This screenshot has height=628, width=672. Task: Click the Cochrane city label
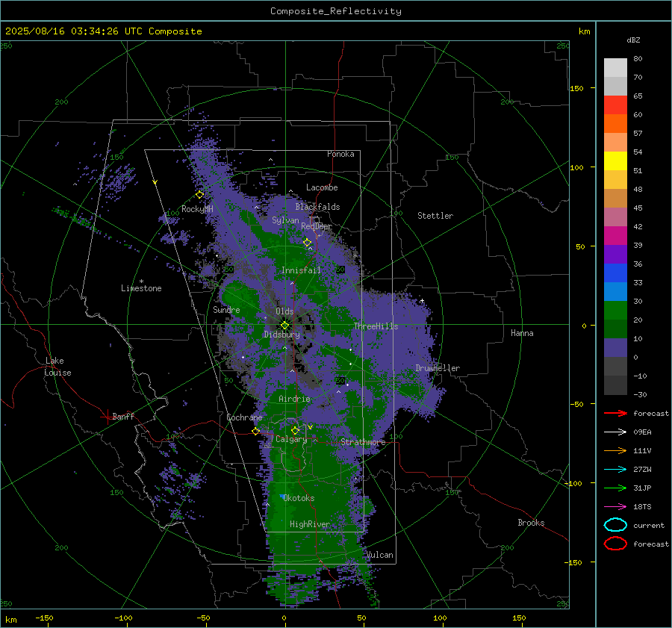point(244,417)
